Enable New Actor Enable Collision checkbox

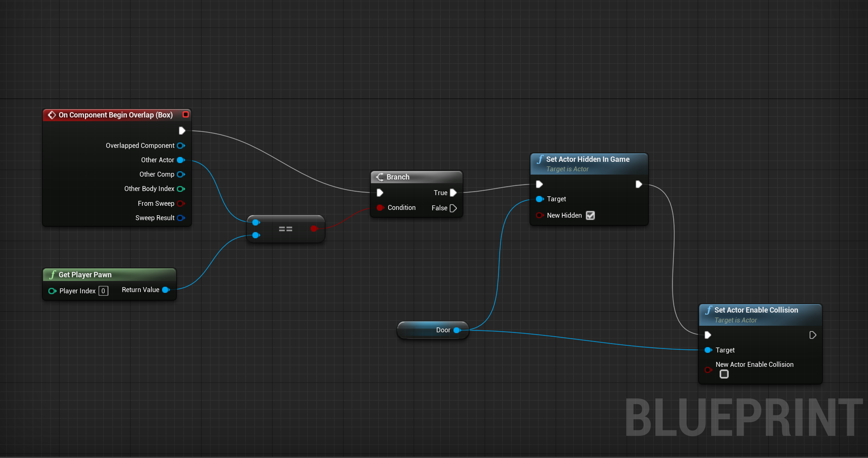[x=724, y=374]
